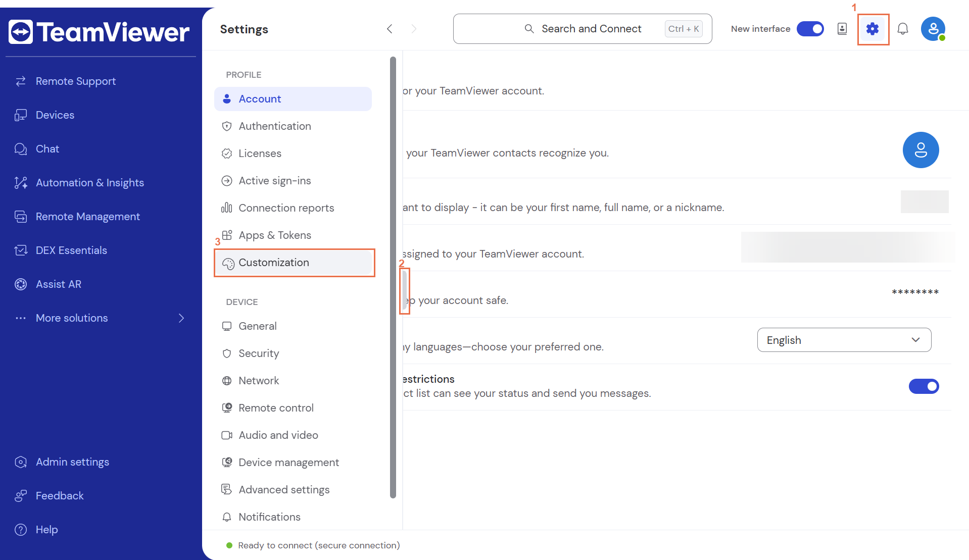Viewport: 969px width, 560px height.
Task: Click the masked password asterisks
Action: point(915,292)
